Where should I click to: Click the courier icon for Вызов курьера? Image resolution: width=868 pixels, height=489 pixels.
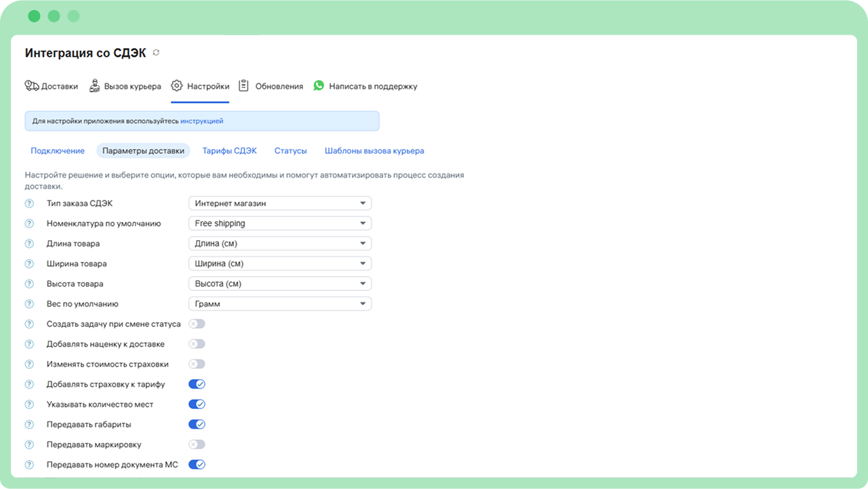coord(95,86)
